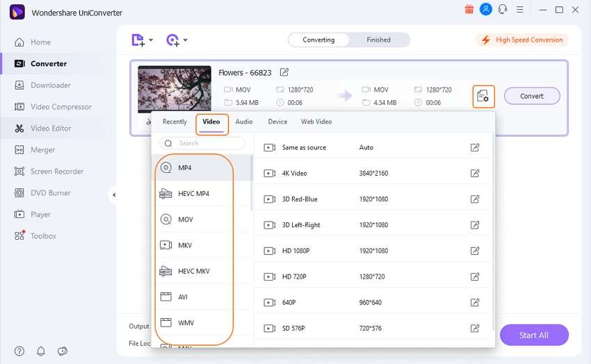Select the Device format tab
This screenshot has height=364, width=591.
click(x=277, y=122)
